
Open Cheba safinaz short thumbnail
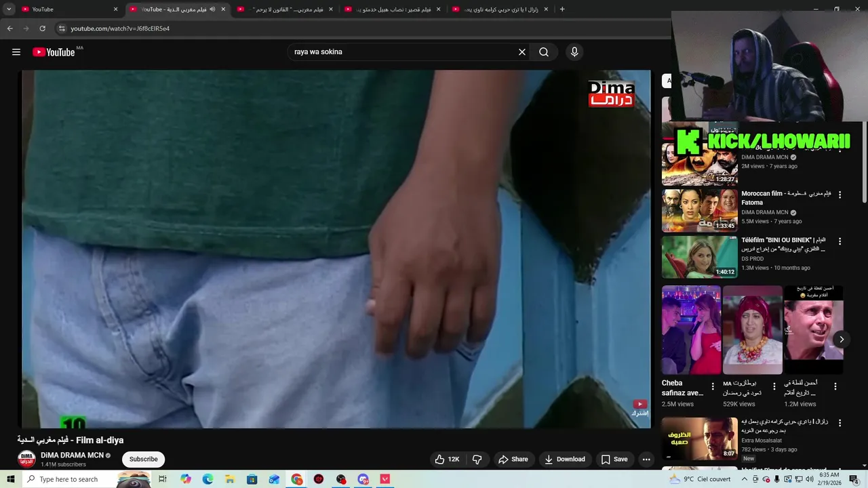coord(692,330)
